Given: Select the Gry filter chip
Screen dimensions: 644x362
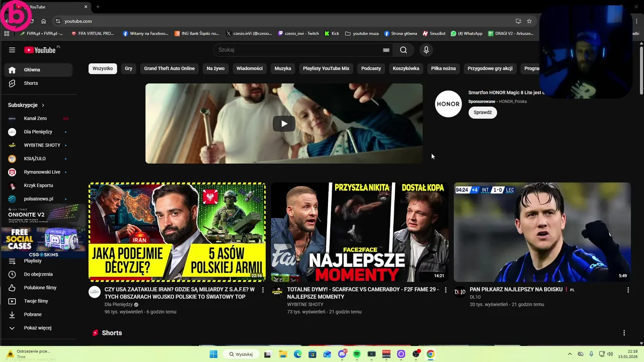Looking at the screenshot, I should pyautogui.click(x=129, y=68).
